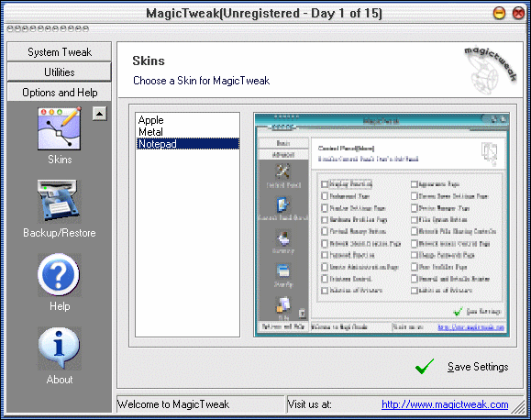Open the Help question mark icon
531x420 pixels.
pyautogui.click(x=60, y=275)
